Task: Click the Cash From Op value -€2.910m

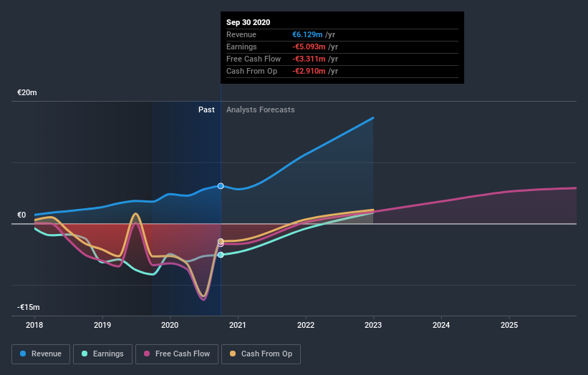Action: 309,71
